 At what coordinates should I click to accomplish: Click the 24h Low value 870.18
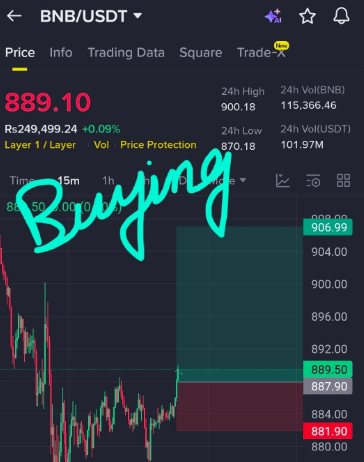tap(238, 146)
